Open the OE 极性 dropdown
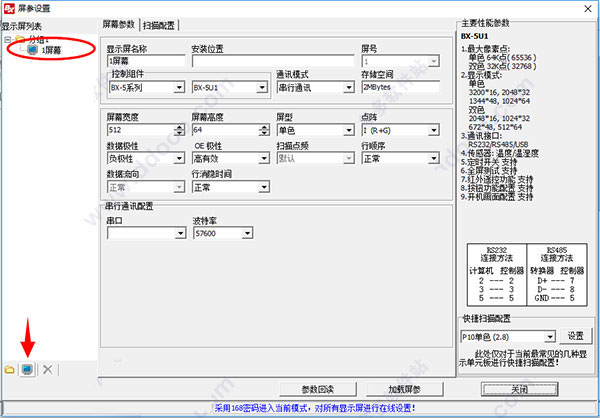 point(264,158)
